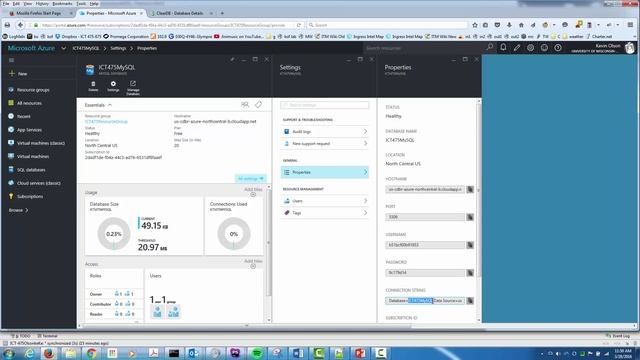The width and height of the screenshot is (640, 360).
Task: Focus the Search resources box
Action: point(423,48)
